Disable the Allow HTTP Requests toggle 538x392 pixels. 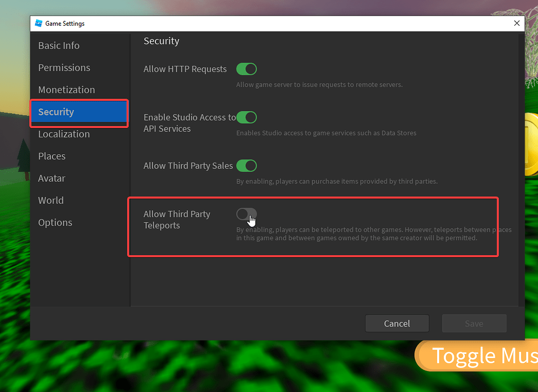[246, 69]
